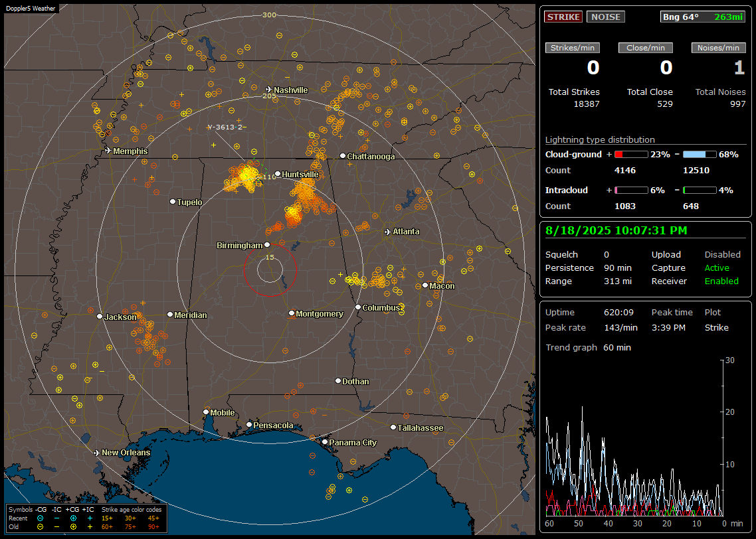
Task: Click the Range value 313 mi
Action: [x=618, y=281]
